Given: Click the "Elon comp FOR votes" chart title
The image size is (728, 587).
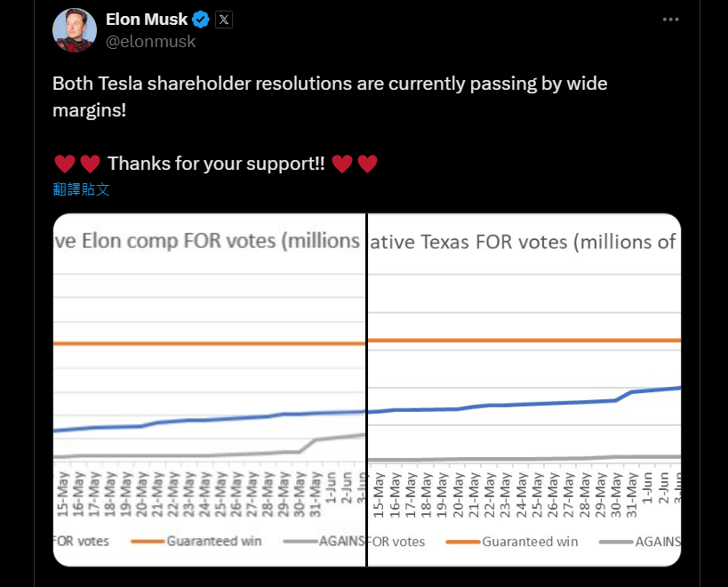Looking at the screenshot, I should [x=209, y=241].
